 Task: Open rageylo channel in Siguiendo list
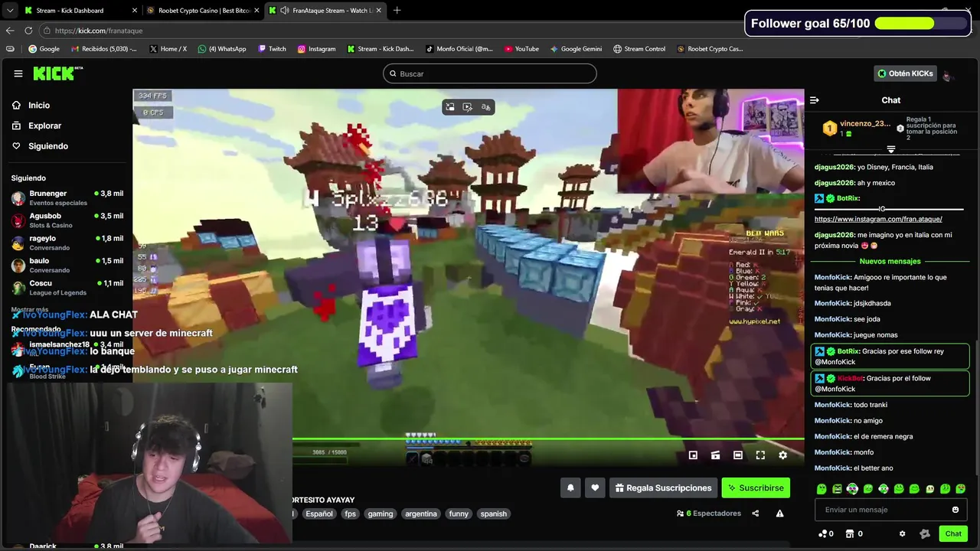point(67,243)
